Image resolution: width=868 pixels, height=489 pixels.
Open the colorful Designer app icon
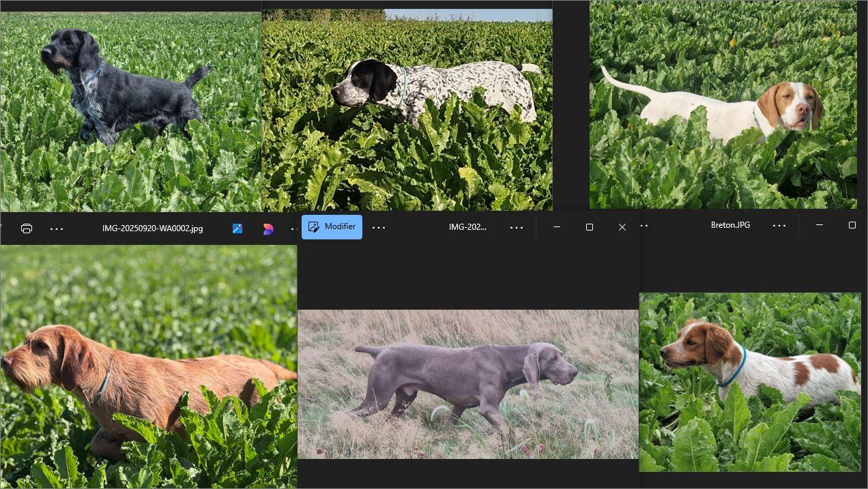(x=268, y=228)
